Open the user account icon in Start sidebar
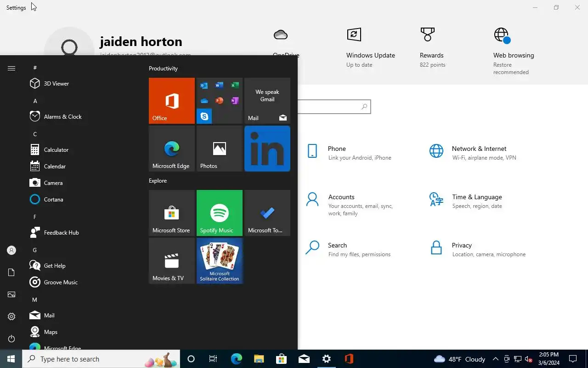The height and width of the screenshot is (368, 588). point(11,250)
